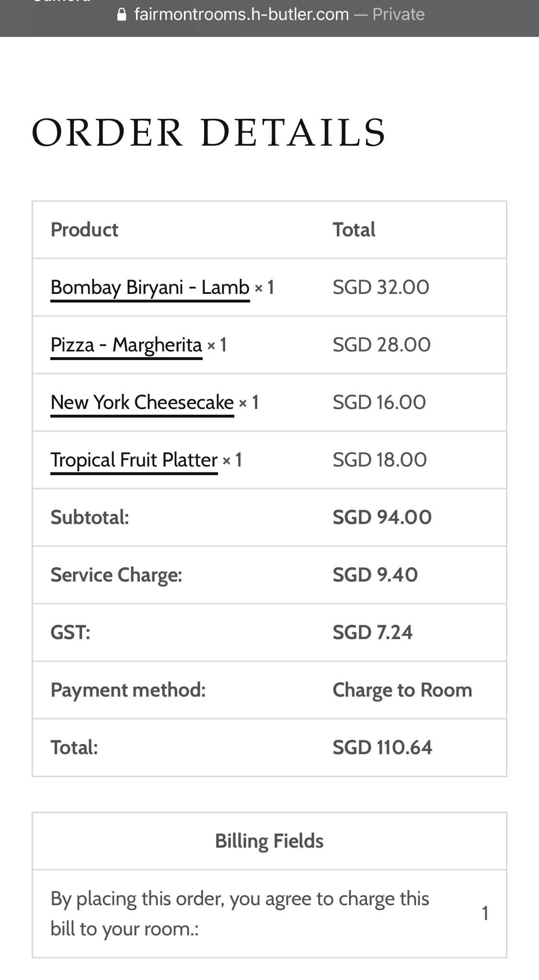
Task: Click the Payment method label
Action: [128, 690]
